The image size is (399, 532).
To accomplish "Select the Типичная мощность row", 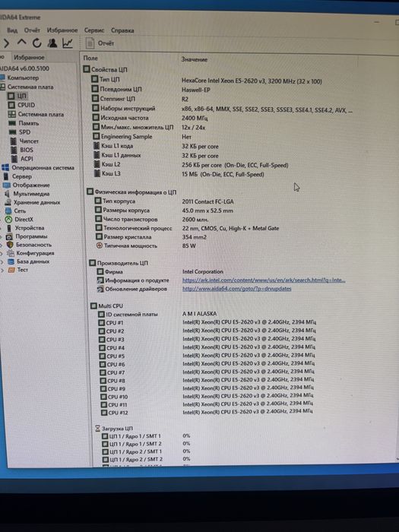I will click(x=146, y=246).
